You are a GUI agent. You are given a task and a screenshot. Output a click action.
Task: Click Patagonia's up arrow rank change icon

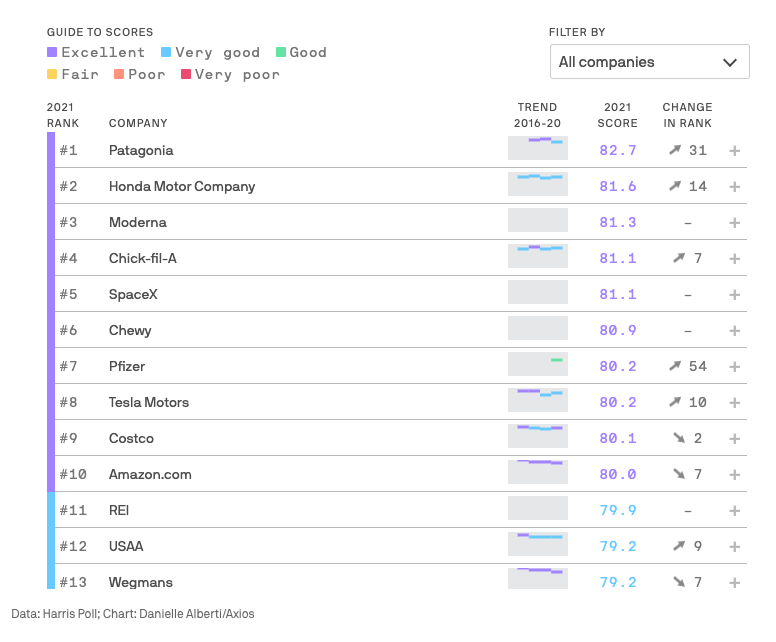click(675, 150)
